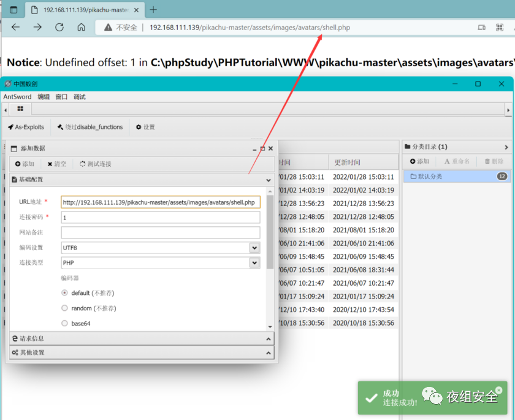The height and width of the screenshot is (420, 515).
Task: Open the bypass disable_functions plugin
Action: (x=90, y=127)
